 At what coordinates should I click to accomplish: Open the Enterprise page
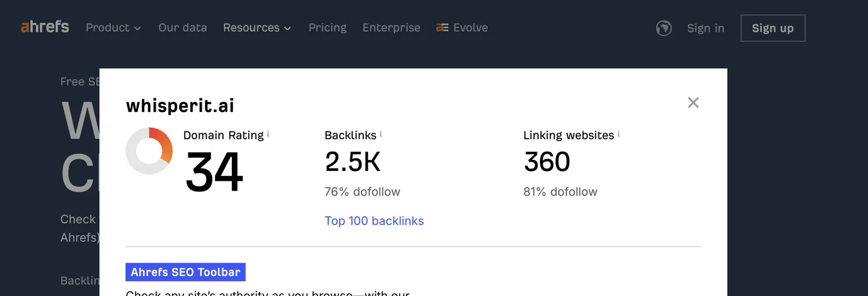(391, 28)
